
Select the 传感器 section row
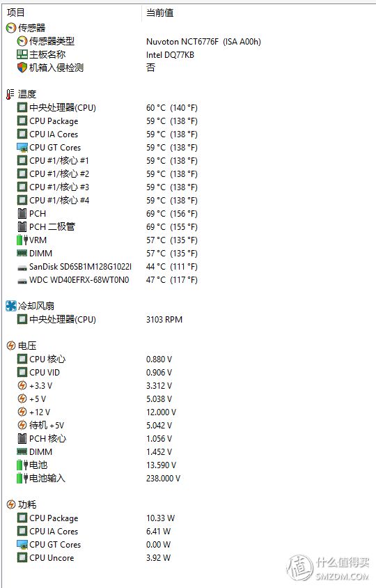(26, 28)
